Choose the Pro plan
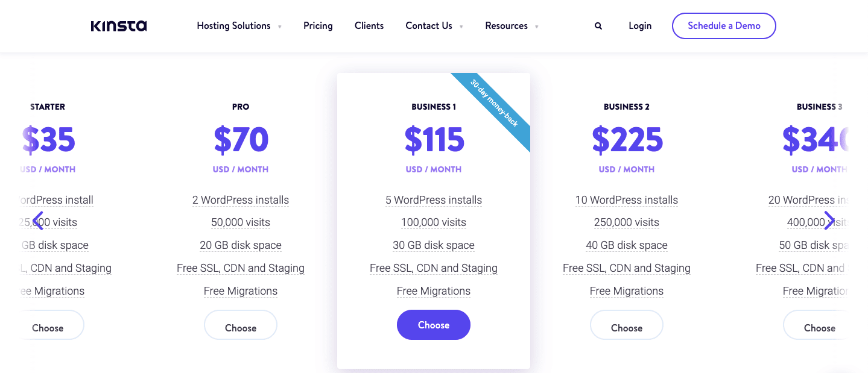 pos(240,324)
